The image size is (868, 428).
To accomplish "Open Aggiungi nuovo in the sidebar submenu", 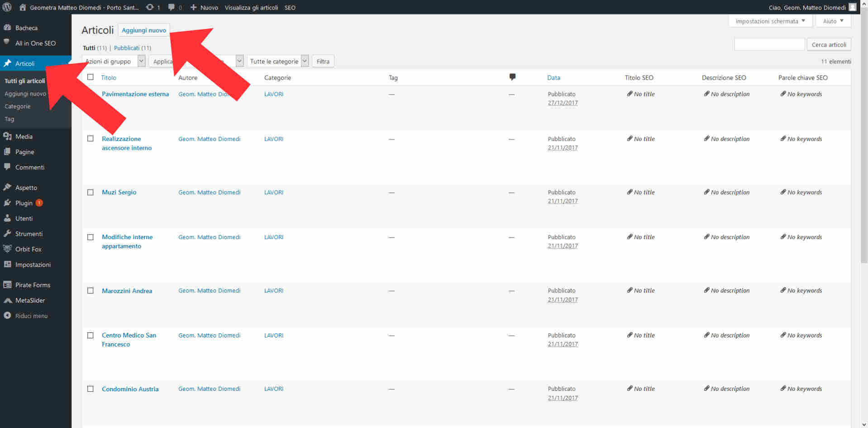I will pos(25,93).
